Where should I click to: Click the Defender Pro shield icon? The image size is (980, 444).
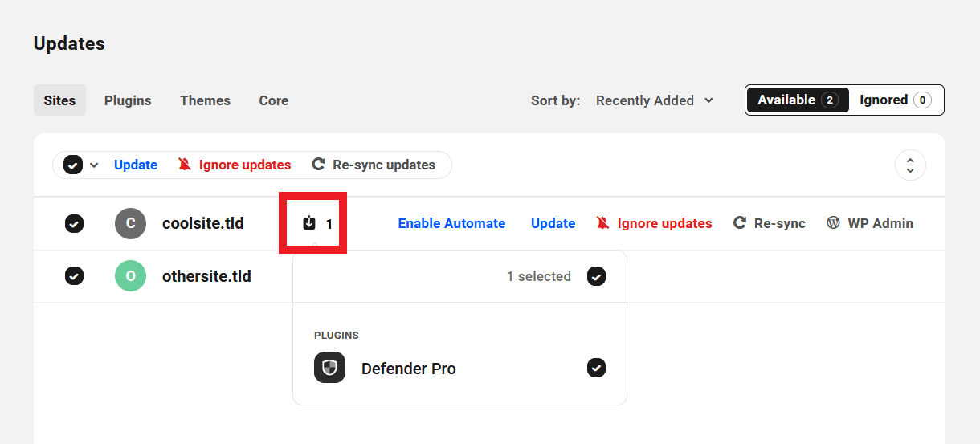click(329, 368)
